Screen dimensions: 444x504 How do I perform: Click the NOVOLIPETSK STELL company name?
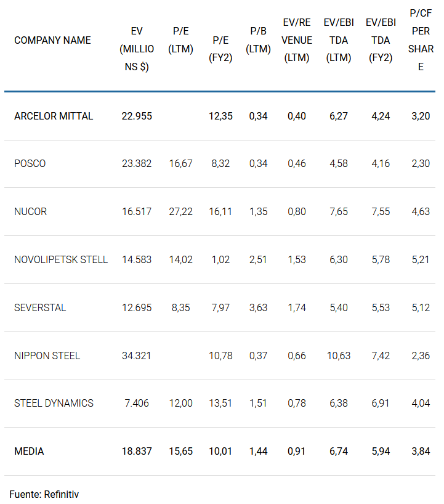pyautogui.click(x=61, y=259)
